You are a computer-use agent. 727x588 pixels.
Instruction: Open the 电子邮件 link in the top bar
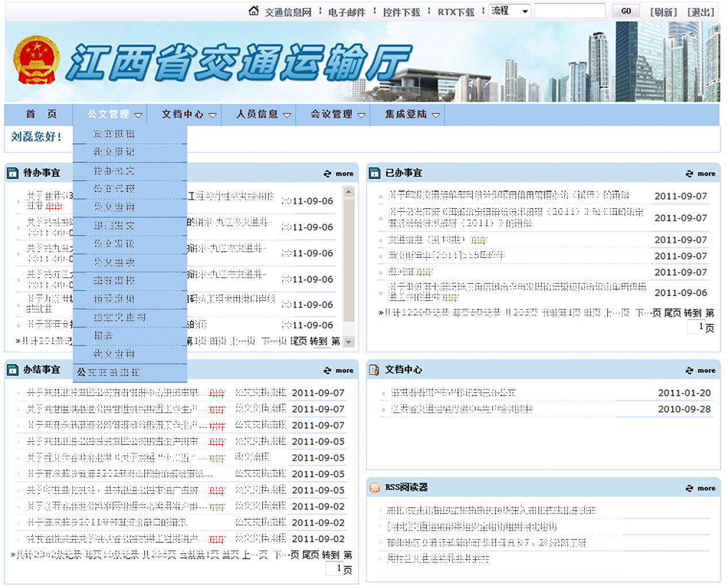tap(347, 12)
